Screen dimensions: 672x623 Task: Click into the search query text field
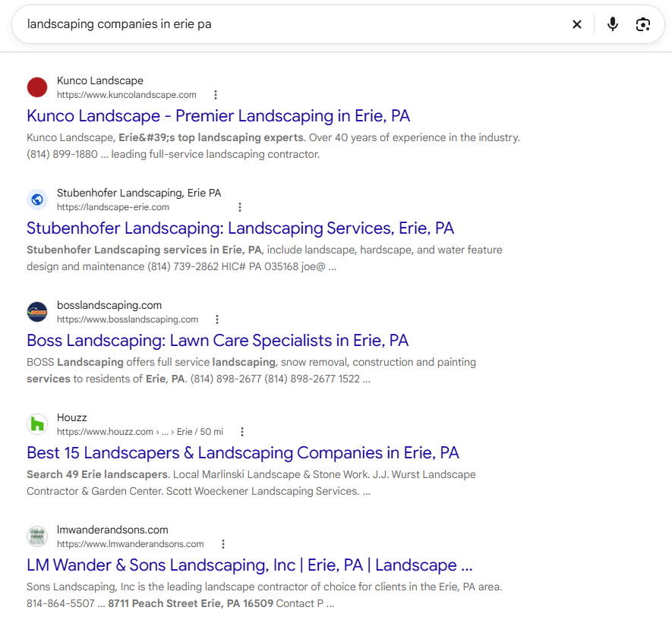(292, 24)
